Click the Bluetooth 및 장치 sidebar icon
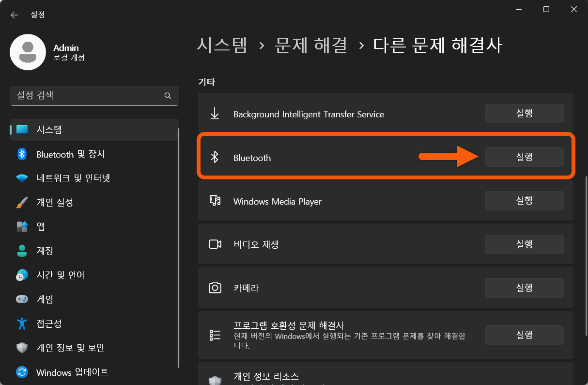 [x=22, y=154]
